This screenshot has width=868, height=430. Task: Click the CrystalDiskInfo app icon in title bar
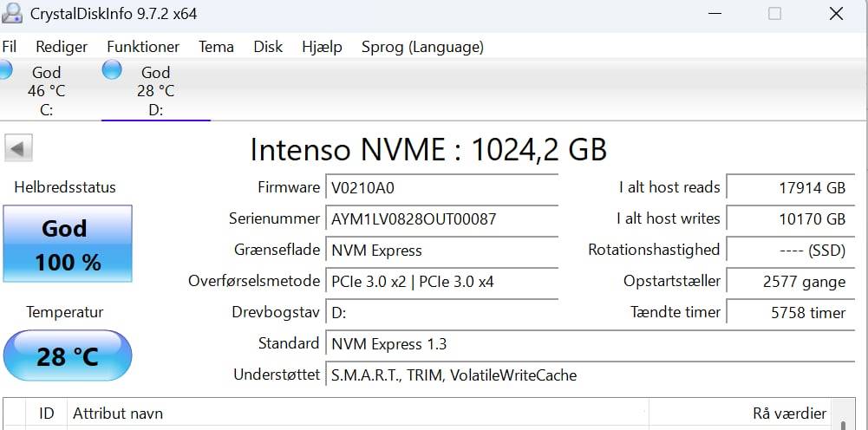[x=11, y=13]
